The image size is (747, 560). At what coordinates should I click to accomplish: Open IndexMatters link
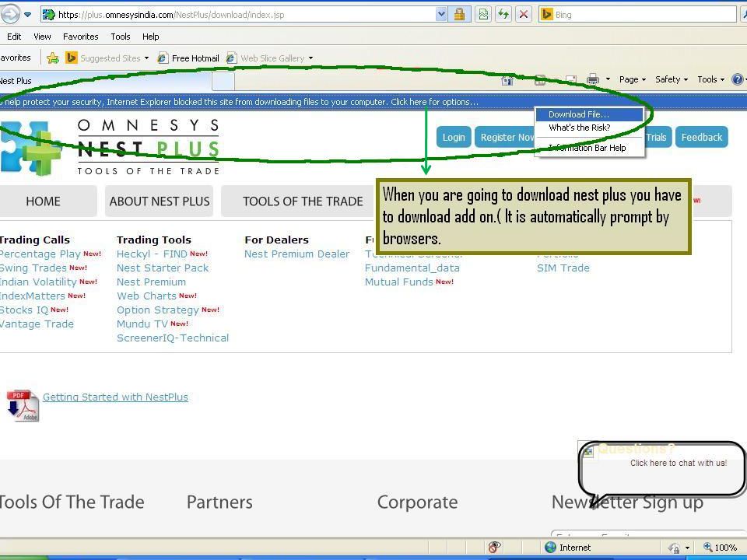[x=32, y=296]
